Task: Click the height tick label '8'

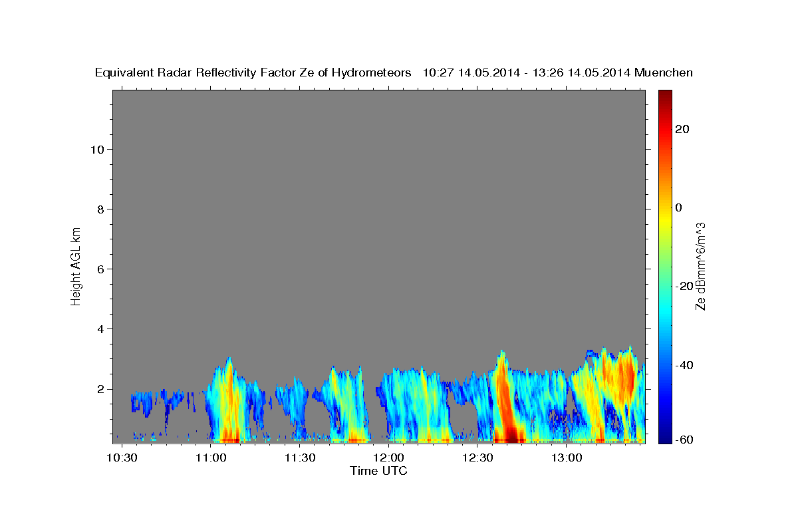Action: (x=100, y=209)
